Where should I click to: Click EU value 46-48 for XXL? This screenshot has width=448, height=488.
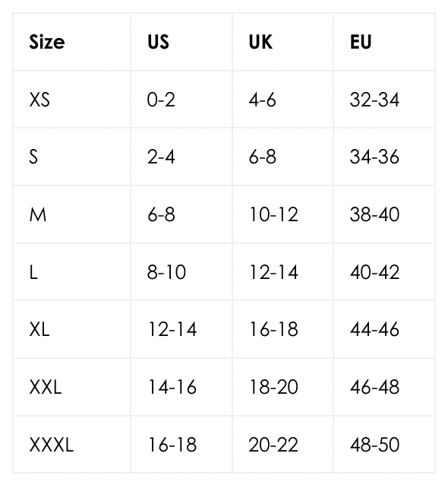[x=374, y=387]
